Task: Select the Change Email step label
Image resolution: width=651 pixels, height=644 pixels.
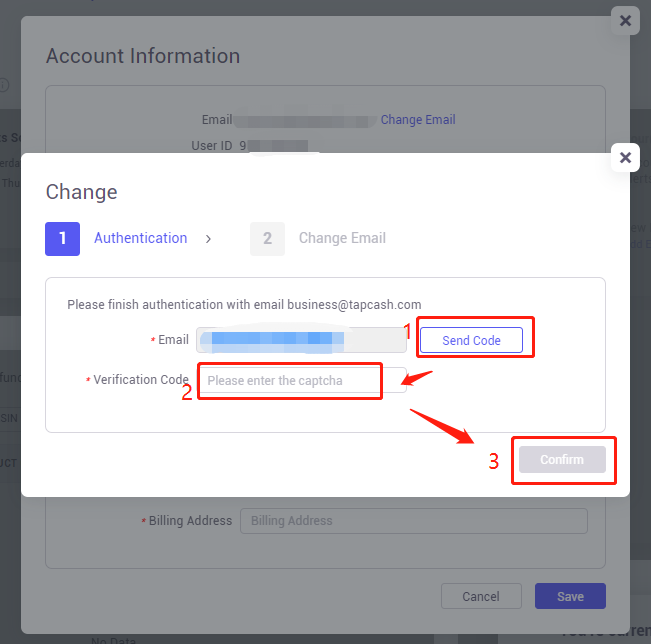Action: pos(342,238)
